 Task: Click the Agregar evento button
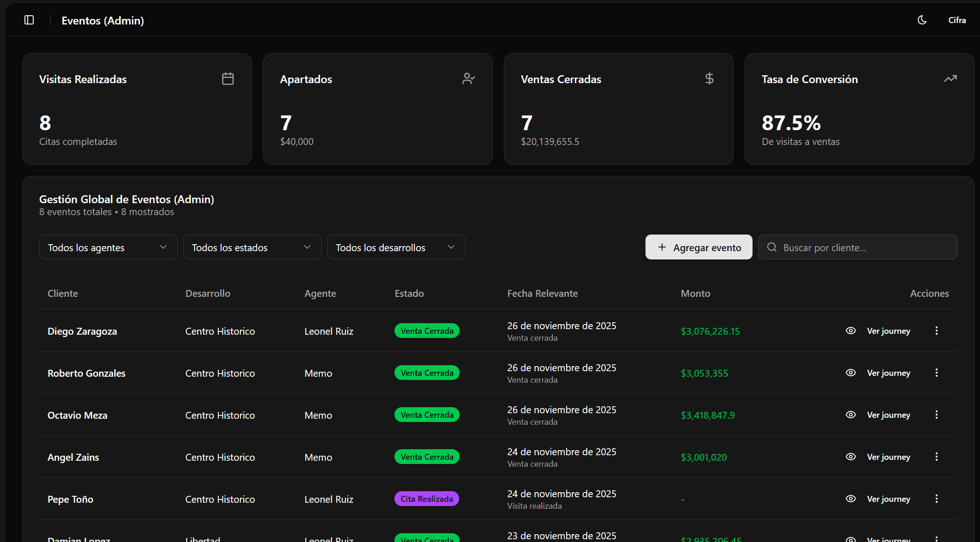coord(698,247)
